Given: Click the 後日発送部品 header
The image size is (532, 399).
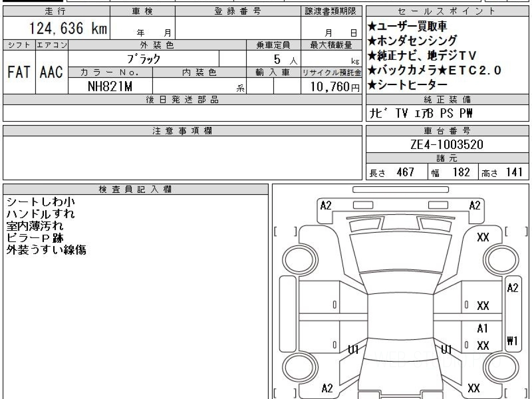Looking at the screenshot, I should (x=182, y=100).
